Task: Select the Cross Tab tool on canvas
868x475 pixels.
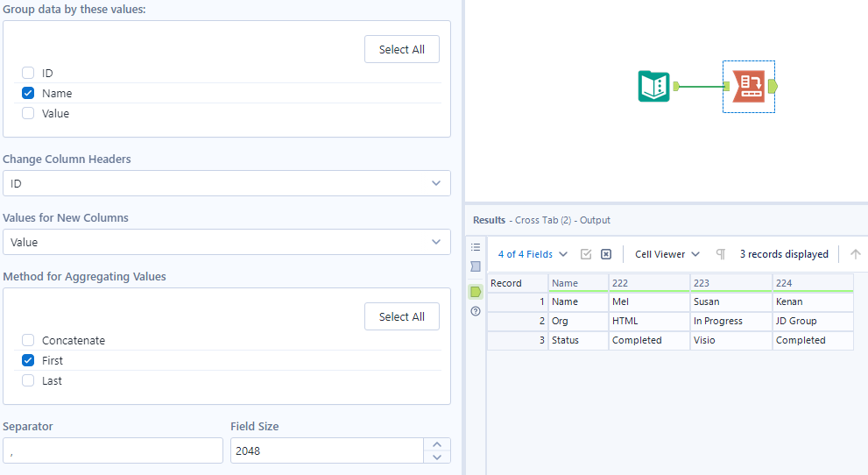Action: point(748,86)
